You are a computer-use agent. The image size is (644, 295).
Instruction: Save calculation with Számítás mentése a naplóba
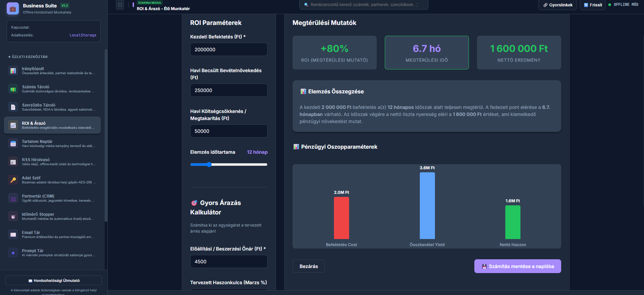(x=518, y=266)
